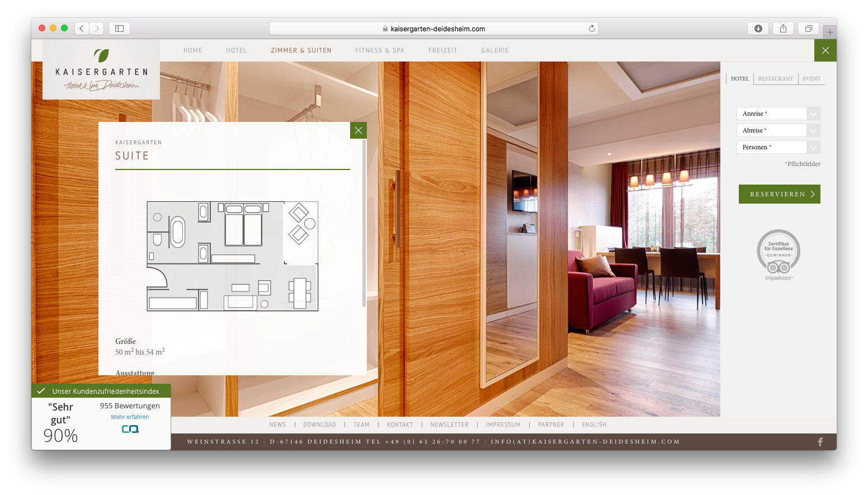Toggle the Safari sidebar button
Viewport: 868px width, 495px height.
point(119,29)
